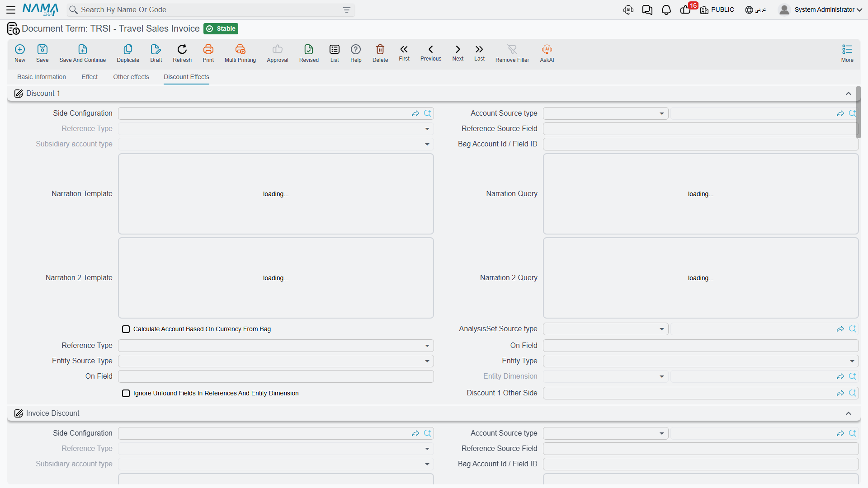Open search filter options icon
Image resolution: width=868 pixels, height=488 pixels.
tap(347, 10)
